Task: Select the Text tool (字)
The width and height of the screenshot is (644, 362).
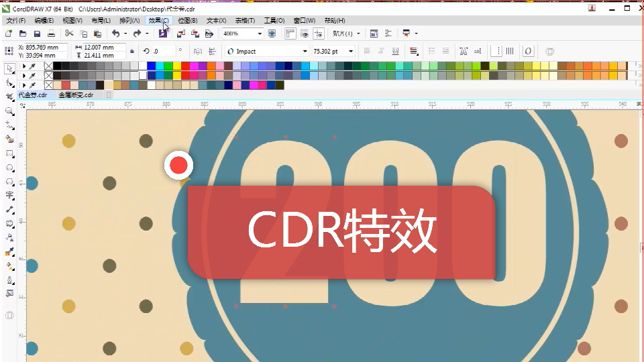Action: 10,195
